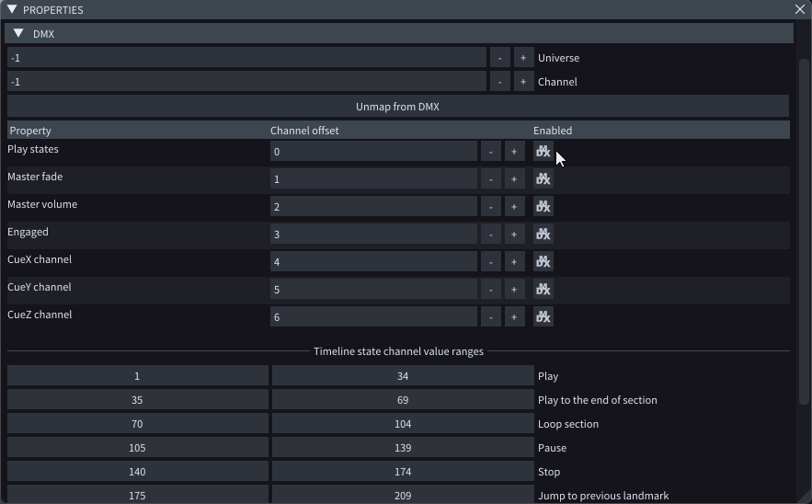Click the Universe input field
Viewport: 812px width, 504px height.
pos(246,58)
